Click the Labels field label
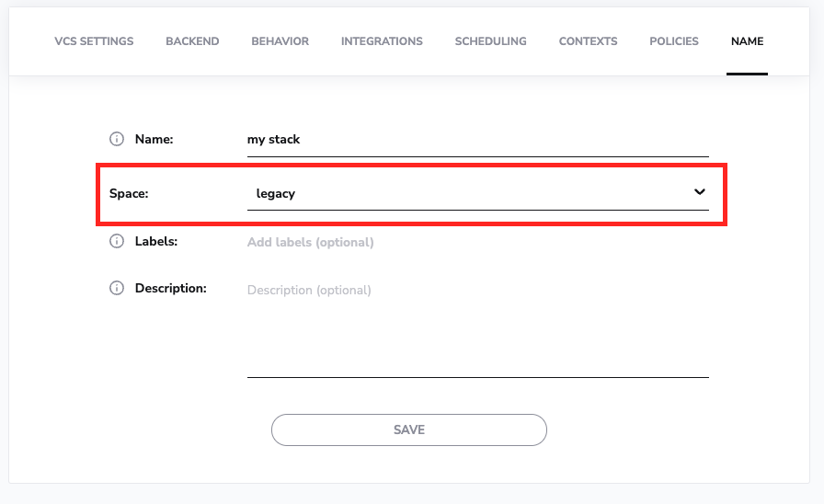Image resolution: width=824 pixels, height=504 pixels. (x=156, y=241)
